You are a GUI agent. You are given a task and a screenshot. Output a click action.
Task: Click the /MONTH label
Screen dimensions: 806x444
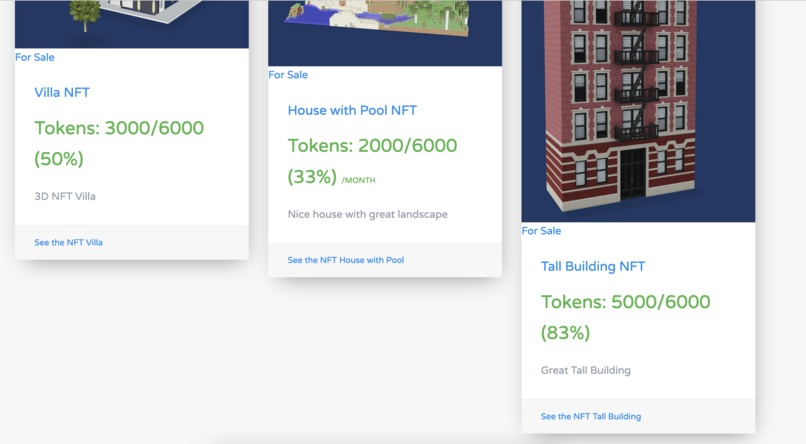358,180
